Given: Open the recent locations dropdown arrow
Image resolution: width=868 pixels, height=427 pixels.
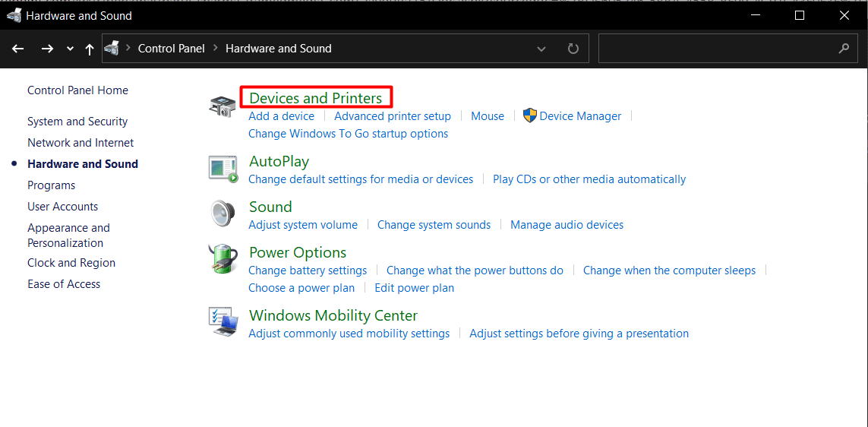Looking at the screenshot, I should point(70,49).
